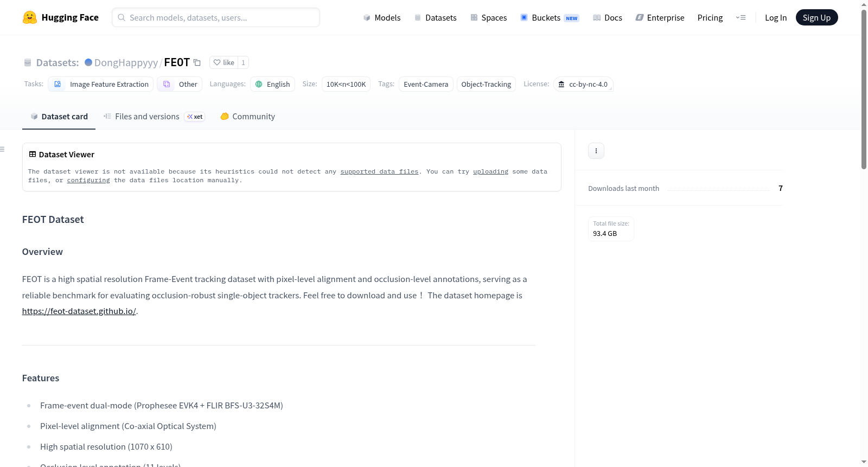
Task: Click the Sign Up button
Action: 816,17
